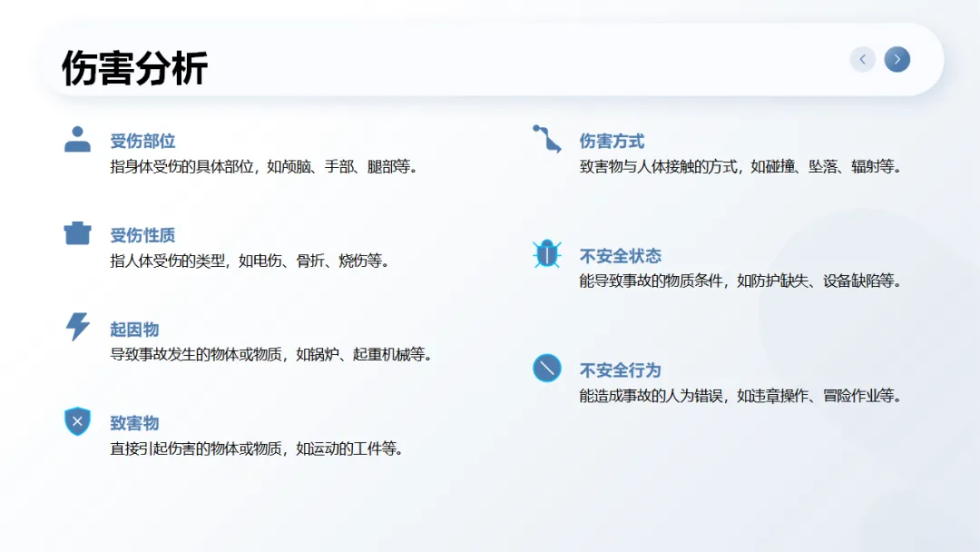Go to next slide arrow button
Image resolution: width=980 pixels, height=552 pixels.
click(897, 59)
